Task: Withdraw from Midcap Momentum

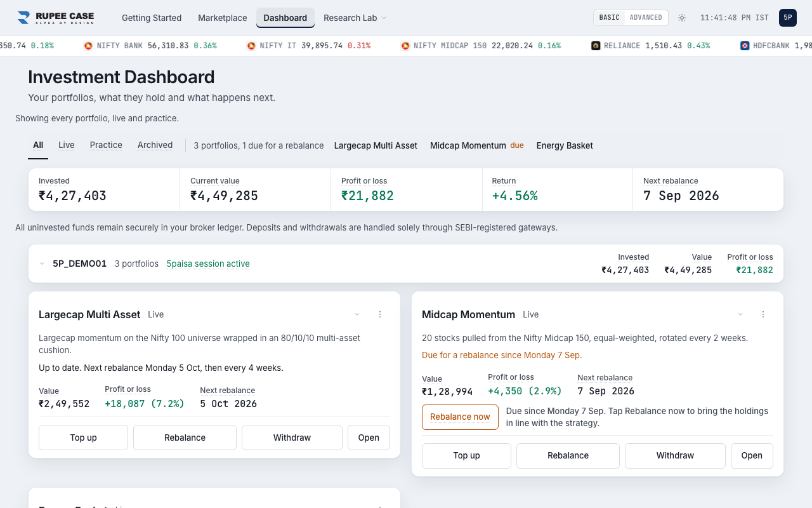Action: click(675, 455)
